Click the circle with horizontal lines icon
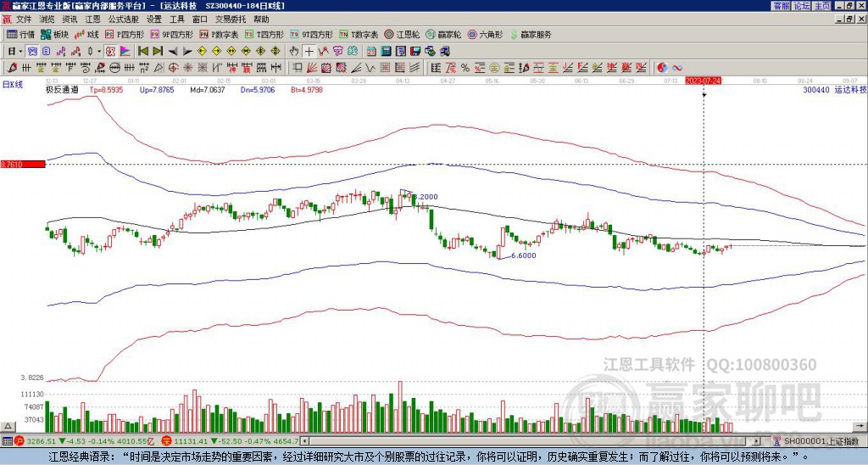 [x=114, y=68]
